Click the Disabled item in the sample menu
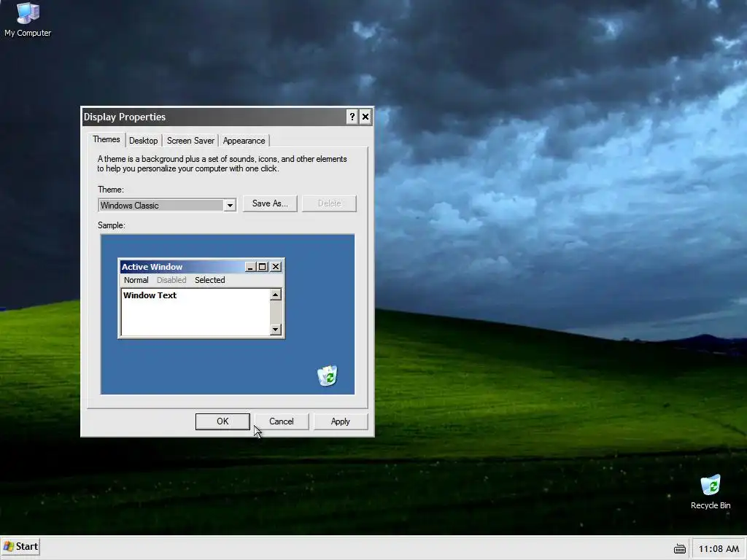The image size is (747, 560). pos(171,280)
